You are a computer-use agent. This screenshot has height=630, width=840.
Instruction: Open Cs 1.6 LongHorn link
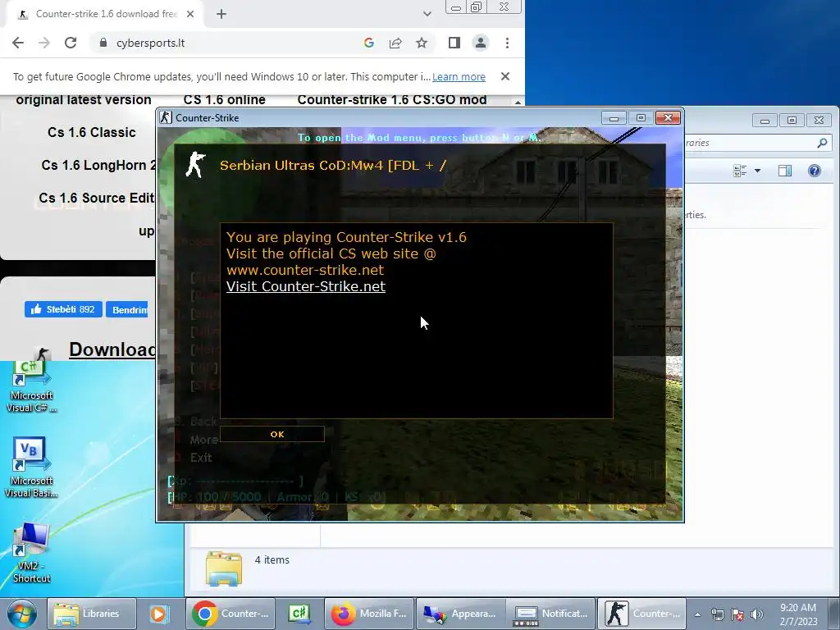98,165
